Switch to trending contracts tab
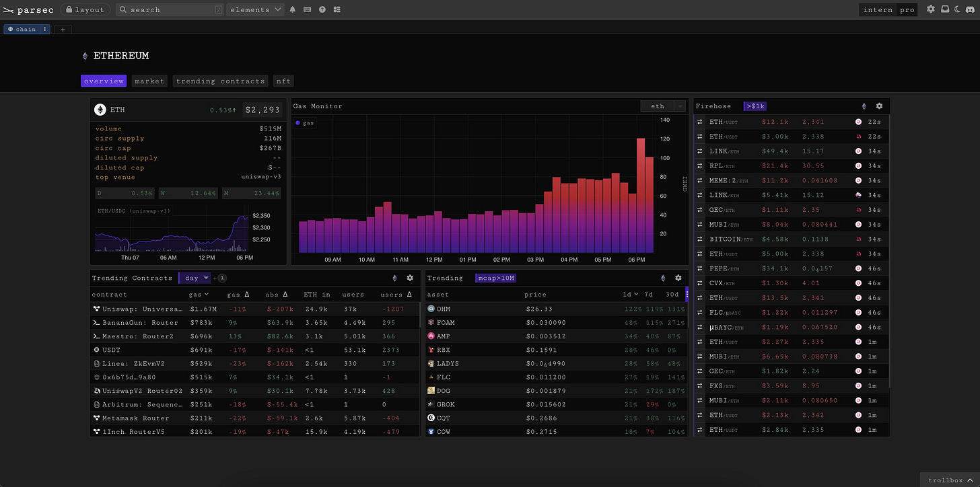This screenshot has width=980, height=487. click(x=220, y=81)
